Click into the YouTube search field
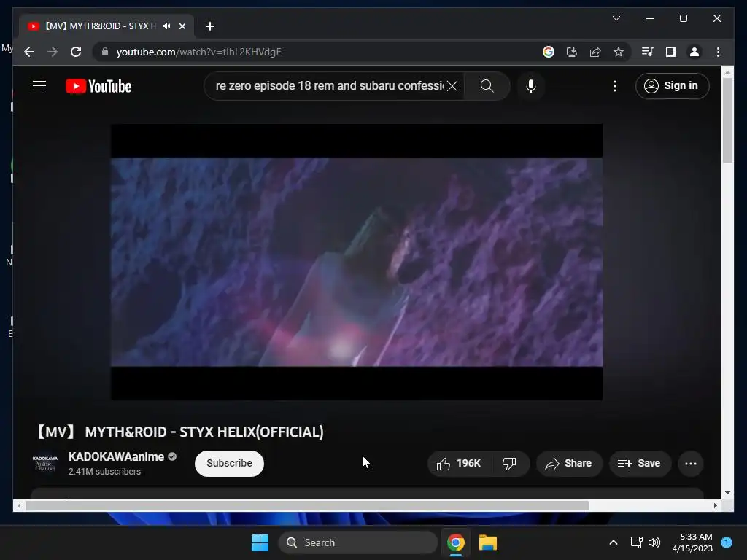This screenshot has height=560, width=747. pos(329,86)
